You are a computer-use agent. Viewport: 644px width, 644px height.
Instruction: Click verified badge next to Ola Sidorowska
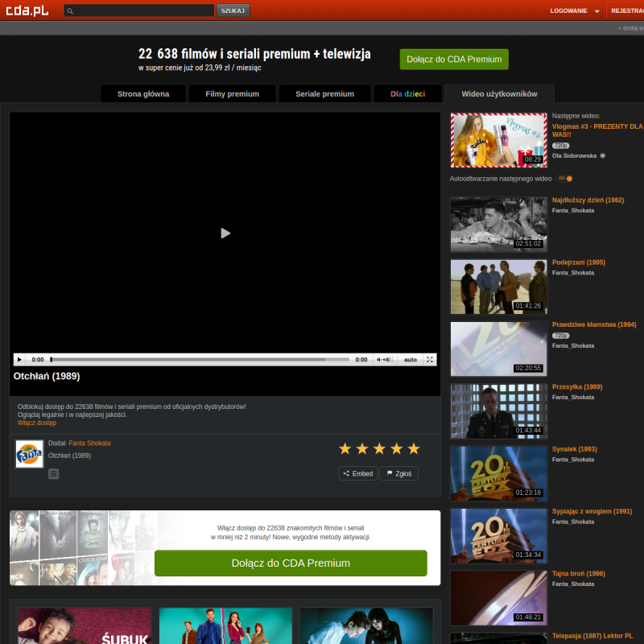(602, 155)
